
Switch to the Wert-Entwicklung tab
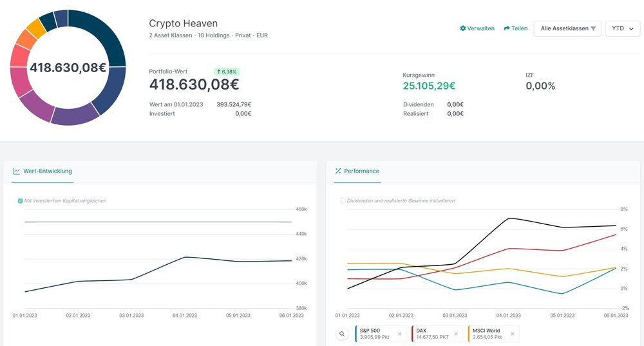tap(48, 171)
